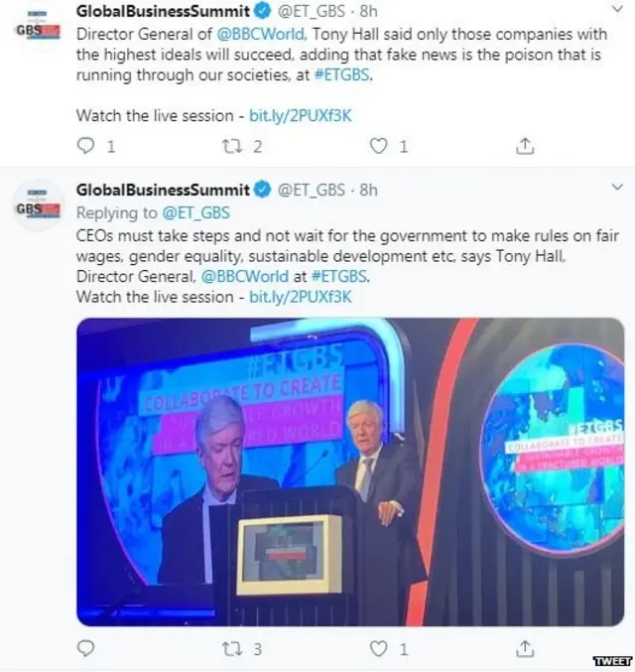This screenshot has height=672, width=635.
Task: Like the second tweet with the photo
Action: (x=378, y=649)
